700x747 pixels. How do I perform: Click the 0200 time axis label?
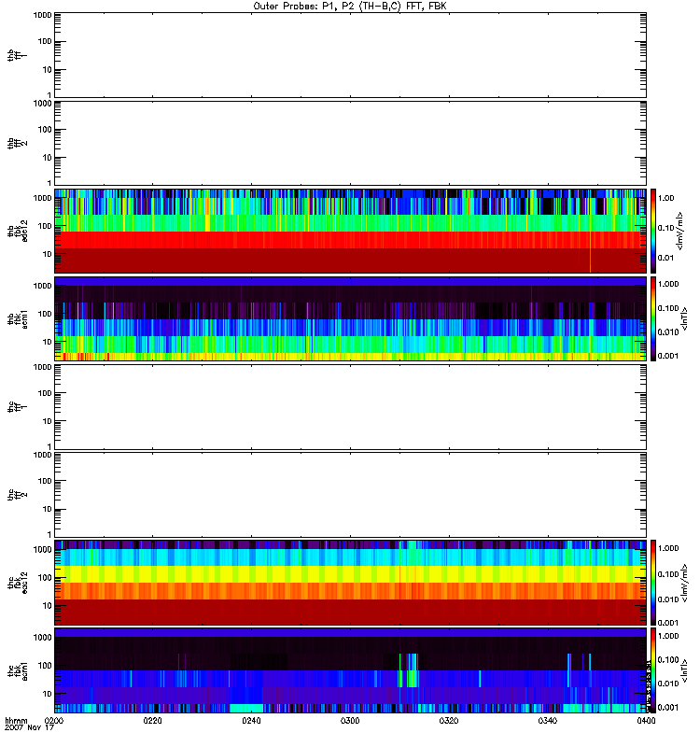tap(55, 722)
